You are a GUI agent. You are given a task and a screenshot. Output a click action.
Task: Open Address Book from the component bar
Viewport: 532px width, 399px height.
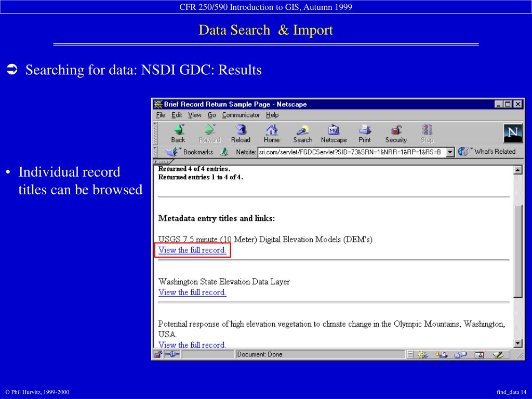click(x=479, y=355)
